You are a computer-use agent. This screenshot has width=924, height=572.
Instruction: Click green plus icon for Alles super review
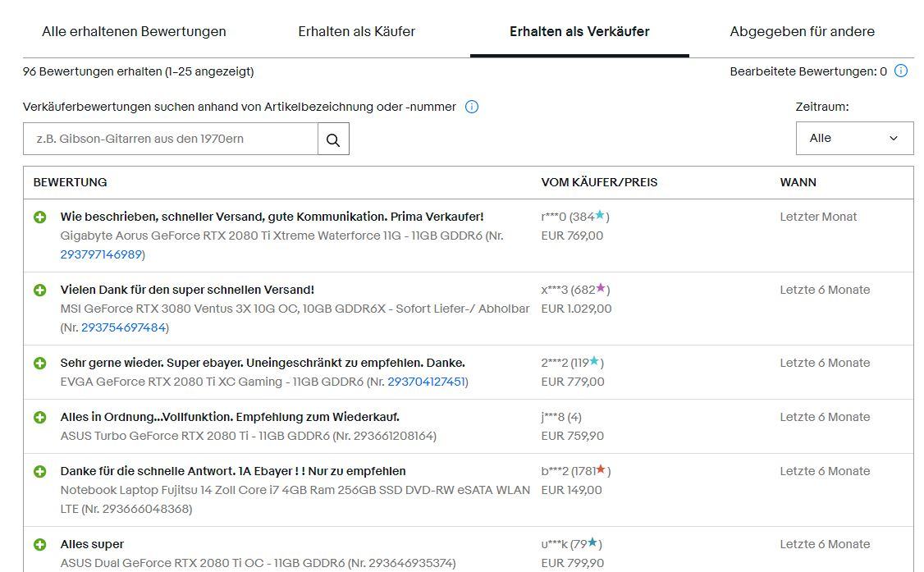tap(39, 544)
